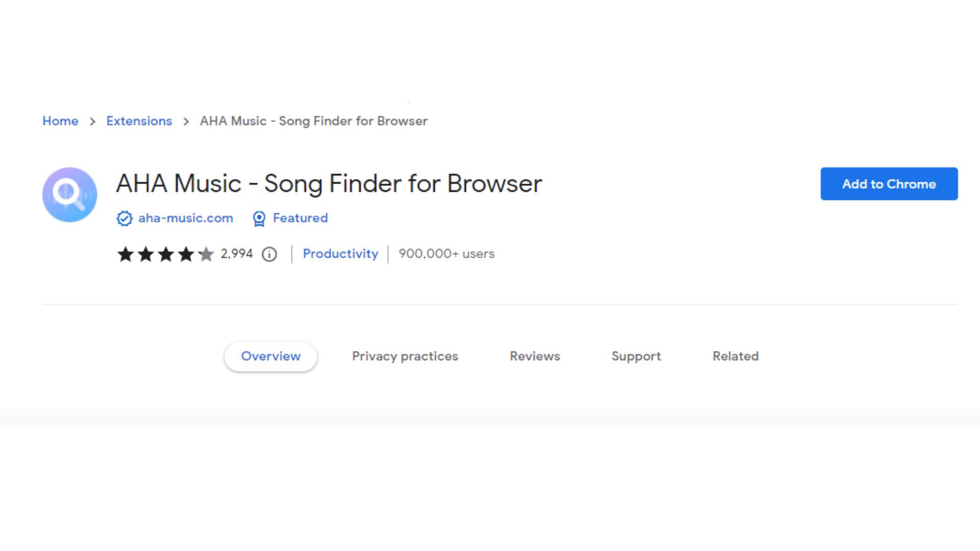Stay on the Overview tab
Viewport: 980px width, 551px height.
click(270, 356)
